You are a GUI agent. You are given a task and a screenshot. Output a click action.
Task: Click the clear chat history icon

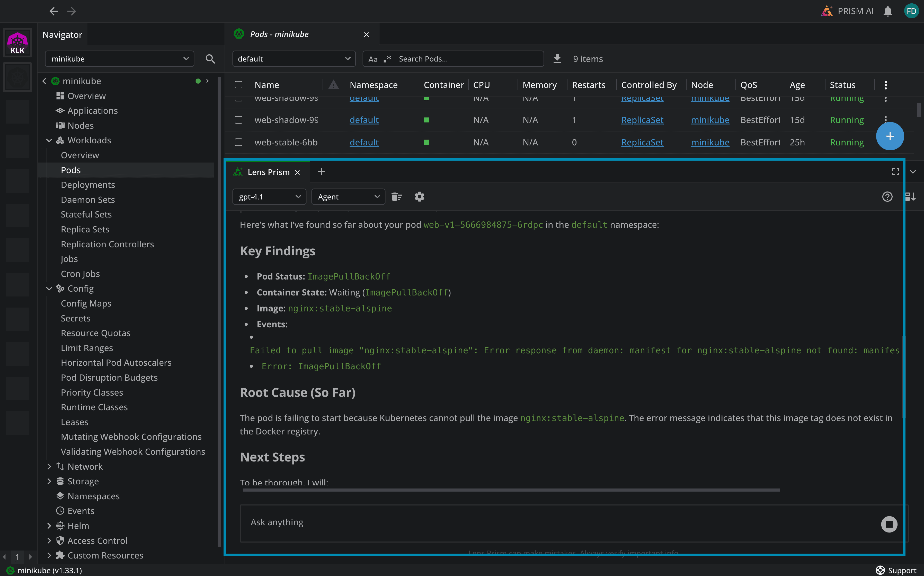click(x=396, y=197)
